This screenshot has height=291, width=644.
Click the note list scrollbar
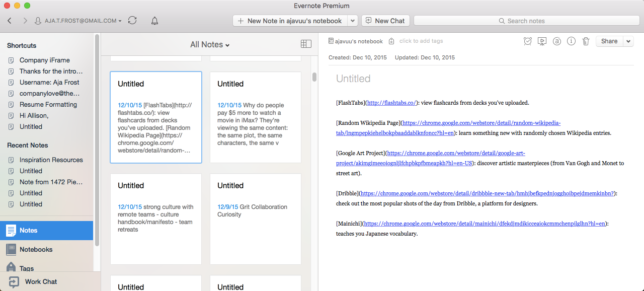pos(314,77)
